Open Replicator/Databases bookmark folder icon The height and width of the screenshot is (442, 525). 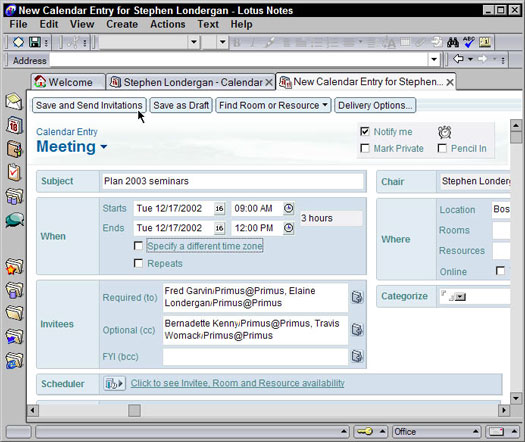click(x=14, y=196)
